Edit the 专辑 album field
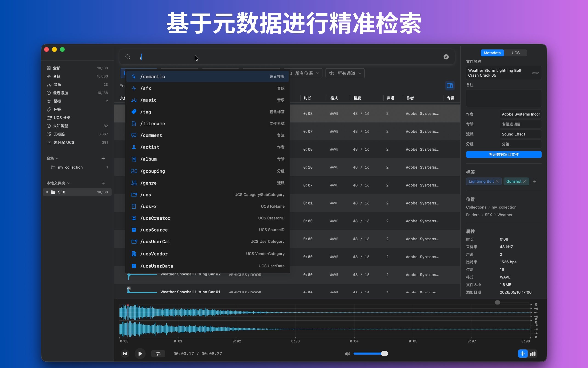 tap(520, 124)
